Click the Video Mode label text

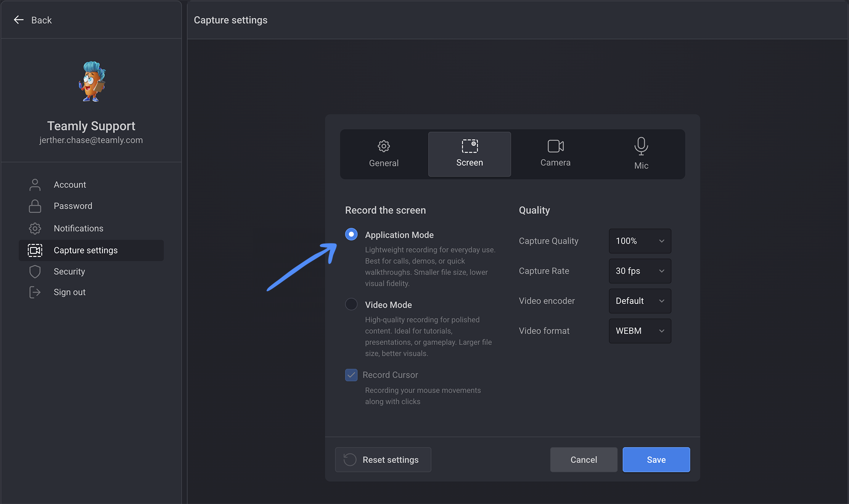coord(388,305)
